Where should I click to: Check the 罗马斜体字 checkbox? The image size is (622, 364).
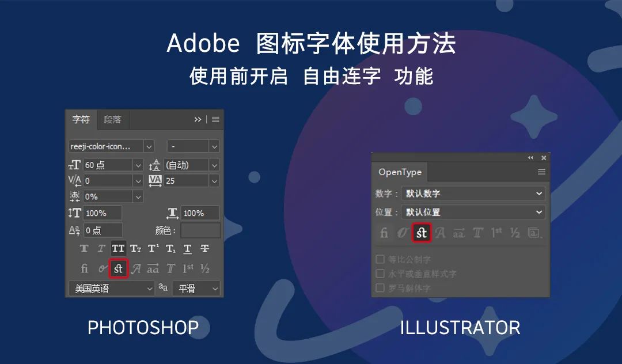pyautogui.click(x=380, y=288)
